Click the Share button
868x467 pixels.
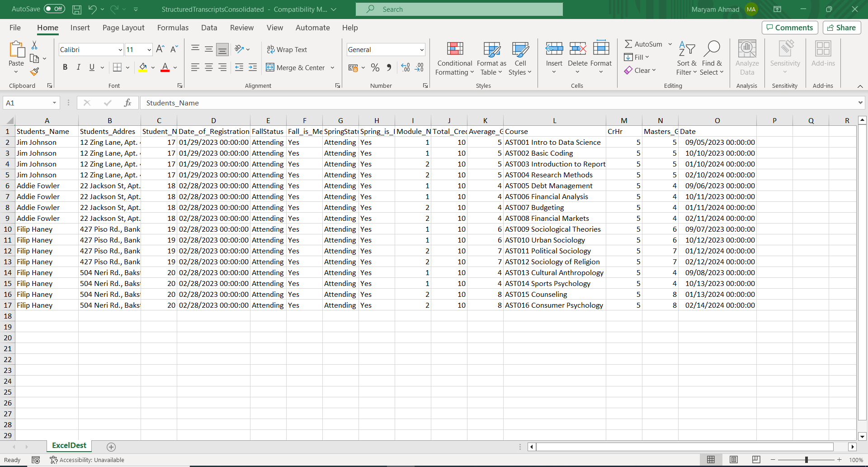(x=841, y=27)
